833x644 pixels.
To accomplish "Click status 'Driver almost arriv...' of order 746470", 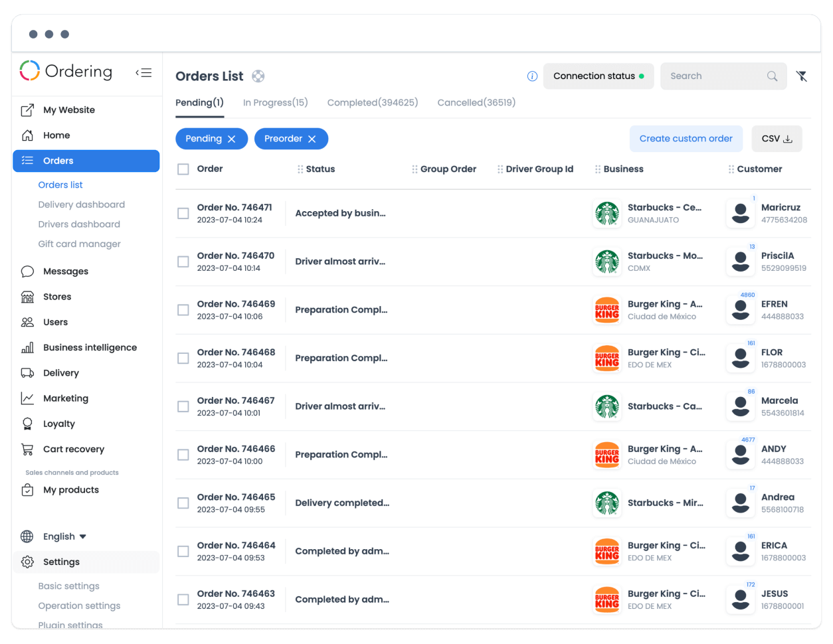I will 340,262.
